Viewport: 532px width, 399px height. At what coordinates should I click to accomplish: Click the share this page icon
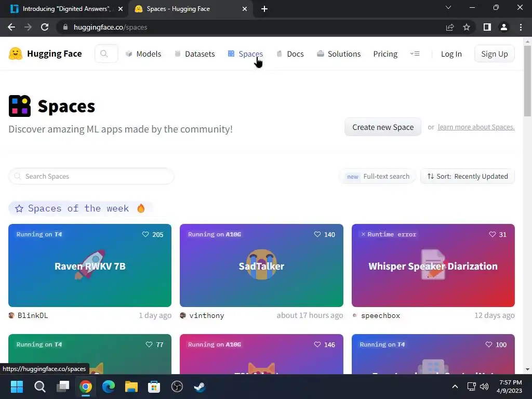(450, 27)
